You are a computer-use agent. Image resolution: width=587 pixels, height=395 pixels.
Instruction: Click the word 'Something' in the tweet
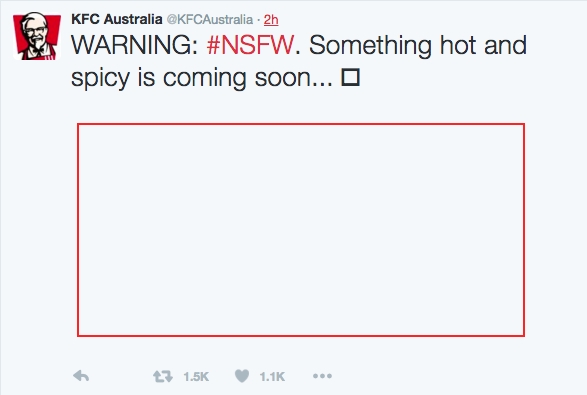click(371, 46)
